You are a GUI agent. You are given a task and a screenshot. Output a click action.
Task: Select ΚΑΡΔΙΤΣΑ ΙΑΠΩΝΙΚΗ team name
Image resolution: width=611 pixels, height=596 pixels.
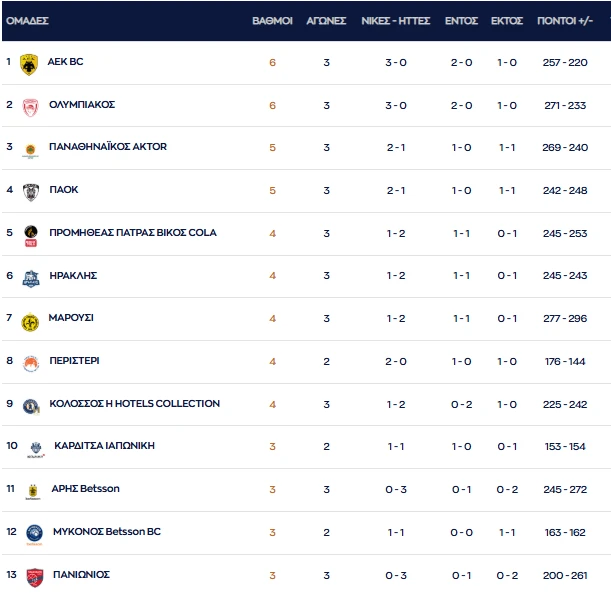click(x=104, y=446)
